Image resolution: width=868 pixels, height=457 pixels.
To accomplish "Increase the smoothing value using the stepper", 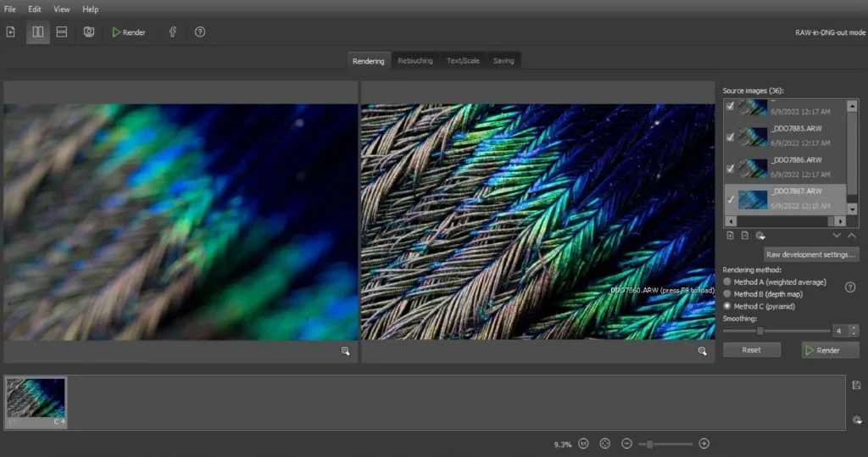I will [854, 328].
